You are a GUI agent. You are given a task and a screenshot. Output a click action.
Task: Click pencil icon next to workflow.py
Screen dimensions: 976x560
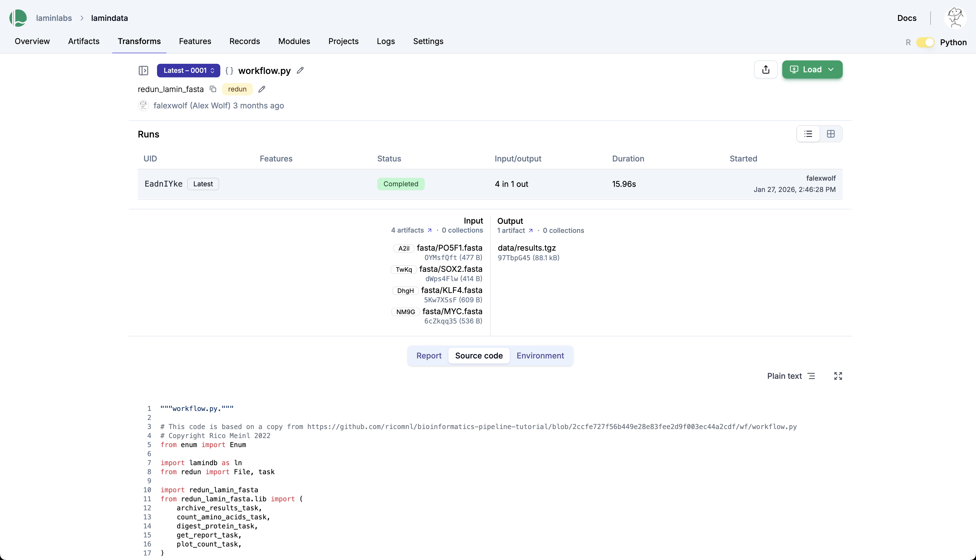pyautogui.click(x=300, y=70)
